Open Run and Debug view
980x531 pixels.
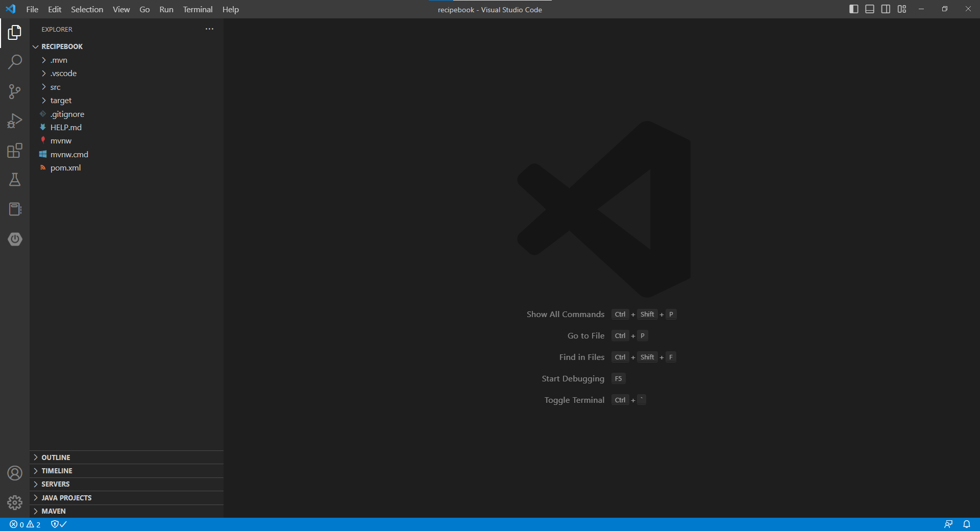15,121
